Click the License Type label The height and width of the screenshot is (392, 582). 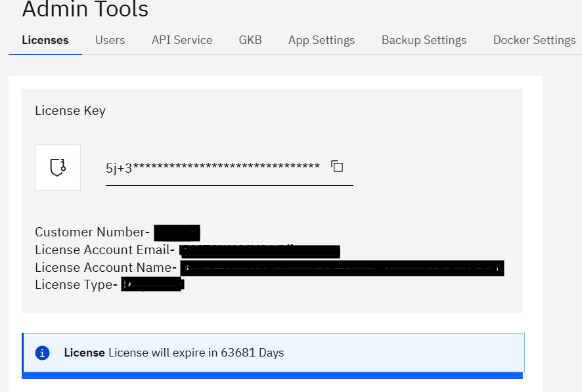[x=76, y=285]
